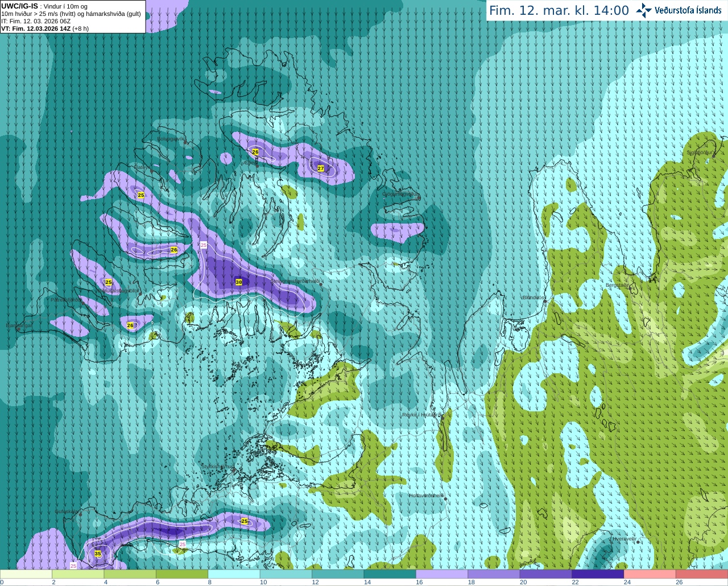The height and width of the screenshot is (586, 728).
Task: Click the Holtavörðuheiði station label
Action: tap(427, 496)
